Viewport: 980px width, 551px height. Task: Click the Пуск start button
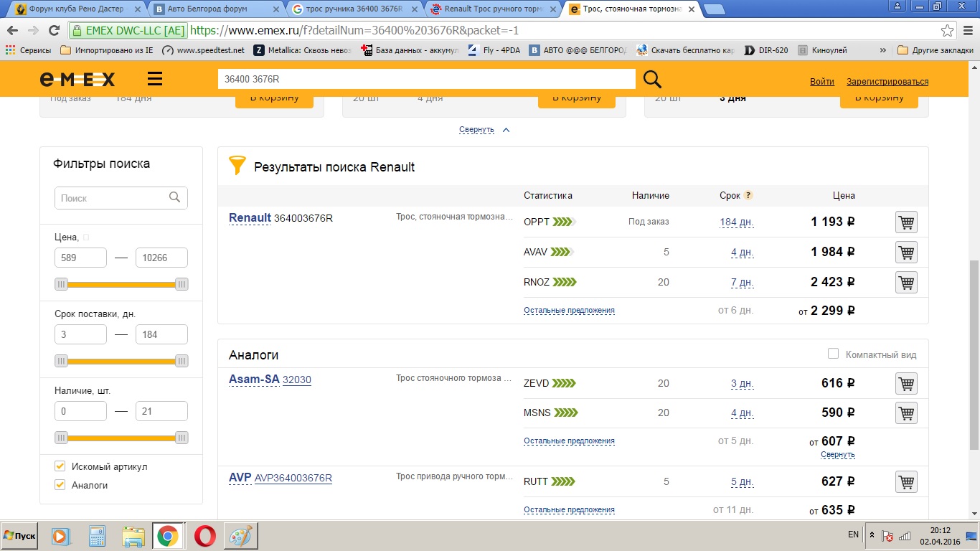tap(20, 536)
